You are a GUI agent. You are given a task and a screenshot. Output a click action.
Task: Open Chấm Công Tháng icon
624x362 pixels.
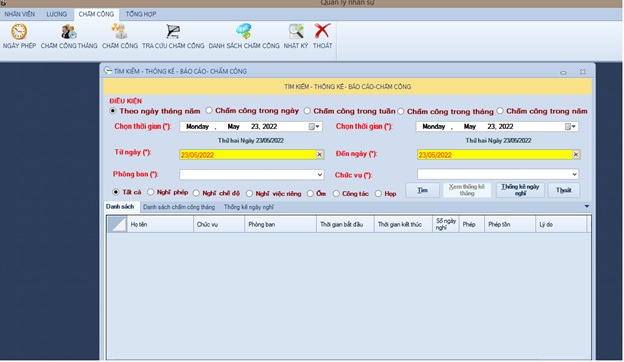click(x=69, y=31)
